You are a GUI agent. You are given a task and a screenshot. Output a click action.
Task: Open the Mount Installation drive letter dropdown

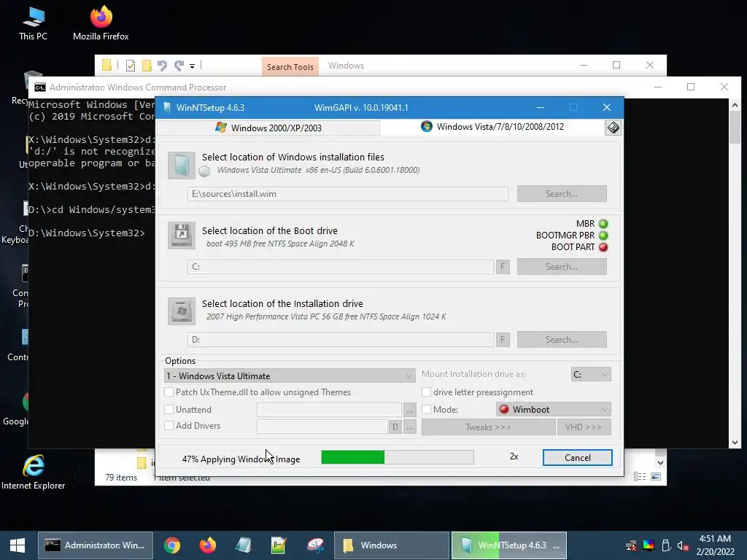[591, 374]
